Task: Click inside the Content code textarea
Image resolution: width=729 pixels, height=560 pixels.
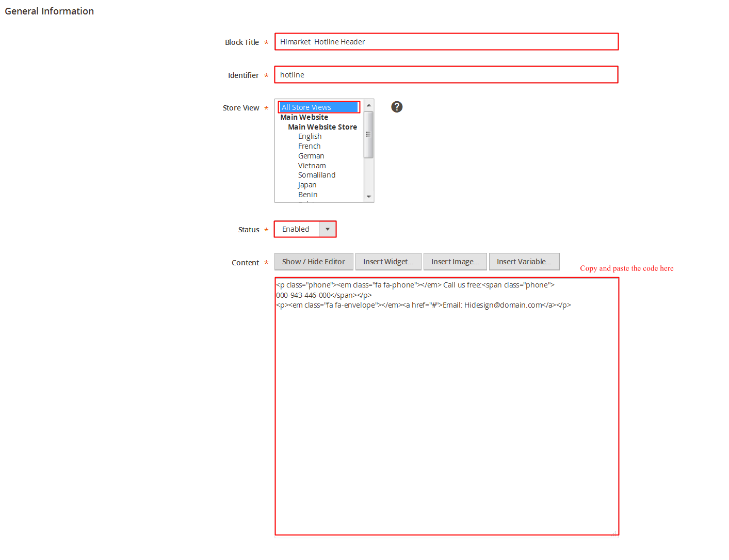Action: (x=446, y=413)
